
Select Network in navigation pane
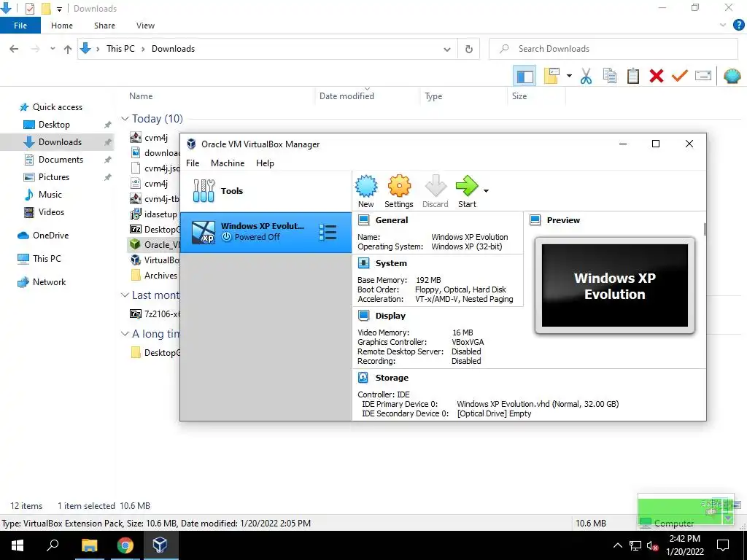pos(49,282)
